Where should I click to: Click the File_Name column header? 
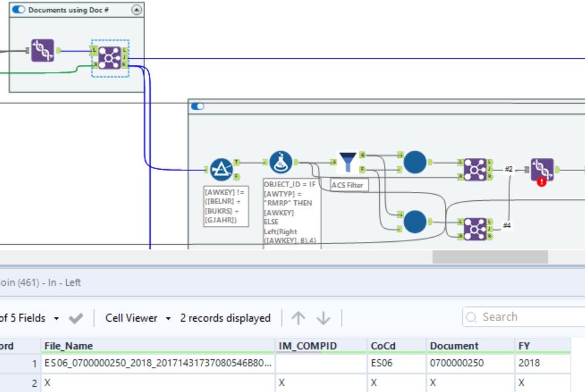click(x=158, y=346)
